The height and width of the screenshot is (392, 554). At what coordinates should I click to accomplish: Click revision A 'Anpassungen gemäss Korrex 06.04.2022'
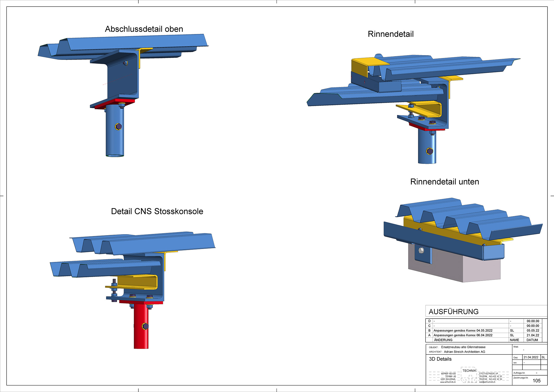(x=463, y=335)
